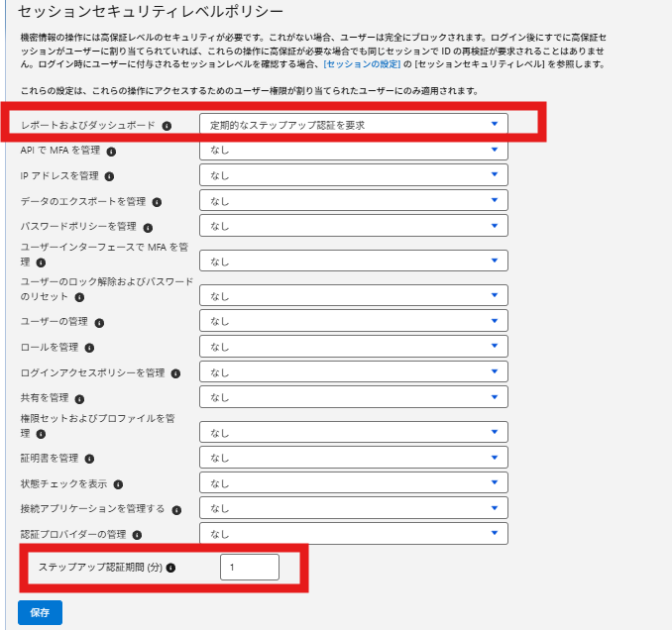
Task: Open the パスワードポリシーを管理 dropdown
Action: (354, 226)
